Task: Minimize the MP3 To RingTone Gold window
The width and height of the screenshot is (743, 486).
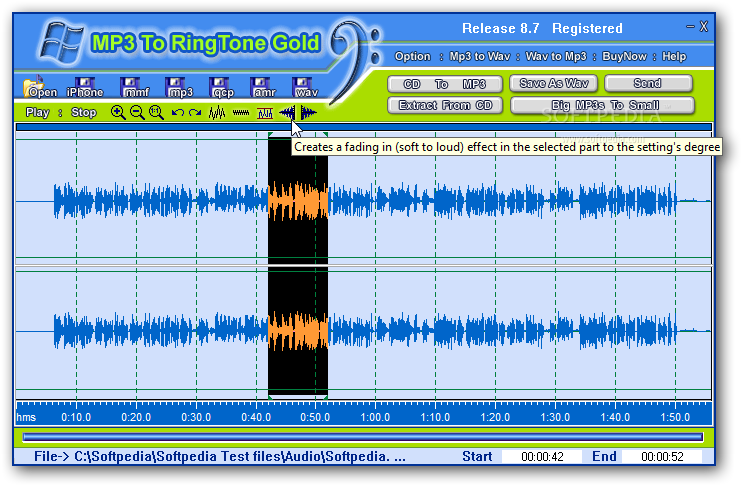Action: 690,27
